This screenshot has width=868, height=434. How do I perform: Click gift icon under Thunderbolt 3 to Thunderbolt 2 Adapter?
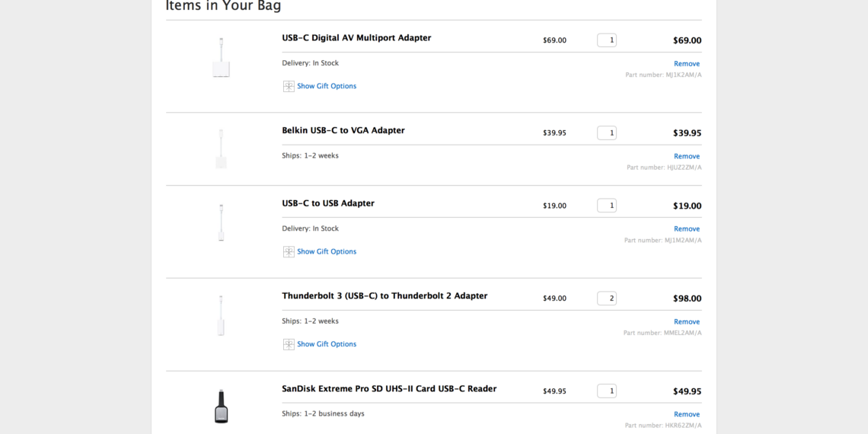(289, 344)
